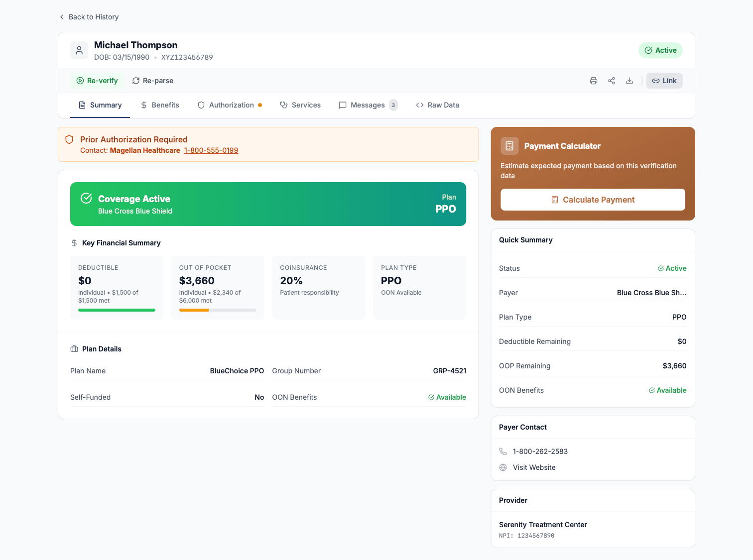Image resolution: width=753 pixels, height=560 pixels.
Task: Click the print icon
Action: (x=593, y=81)
